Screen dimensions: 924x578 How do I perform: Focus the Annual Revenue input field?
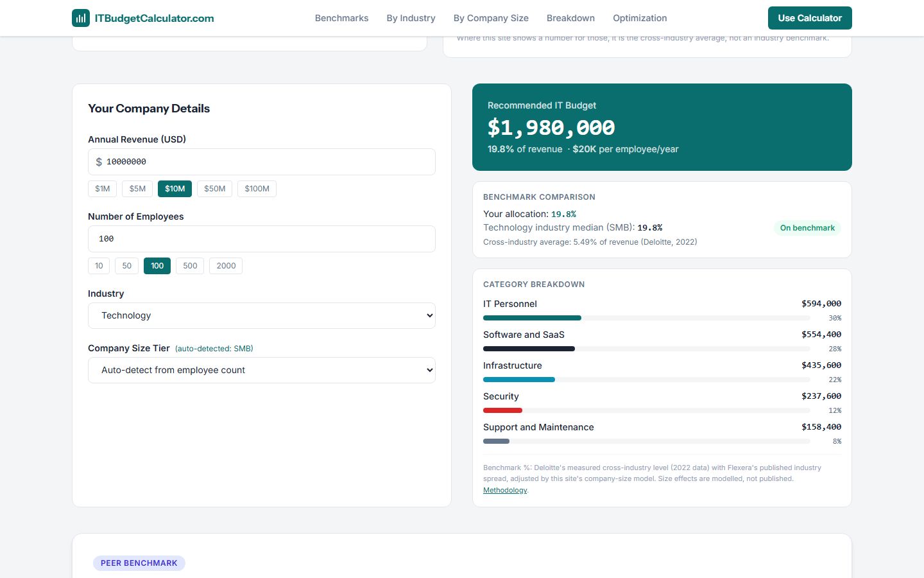[x=262, y=162]
